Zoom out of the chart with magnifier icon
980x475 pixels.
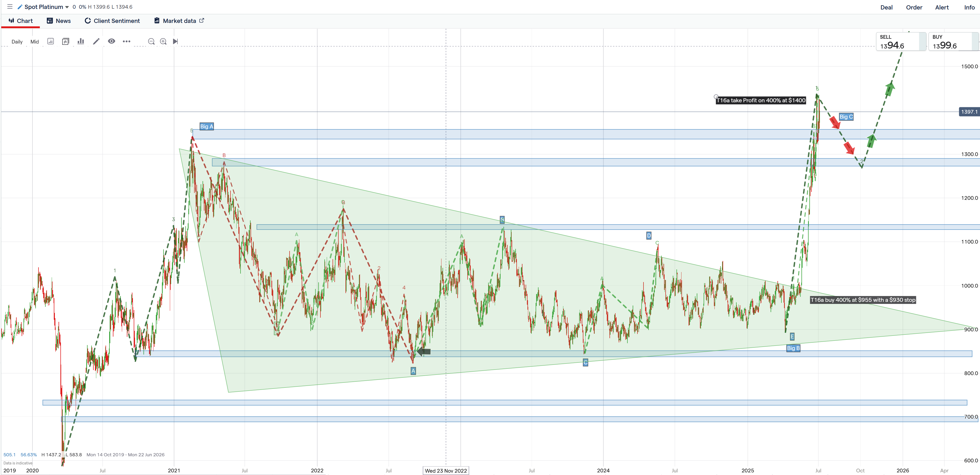point(151,41)
